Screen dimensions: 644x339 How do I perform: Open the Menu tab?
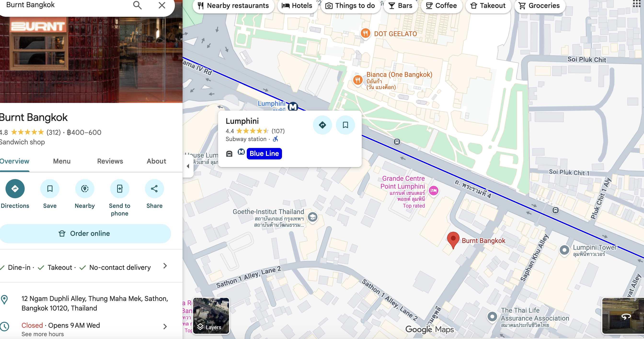click(x=62, y=161)
